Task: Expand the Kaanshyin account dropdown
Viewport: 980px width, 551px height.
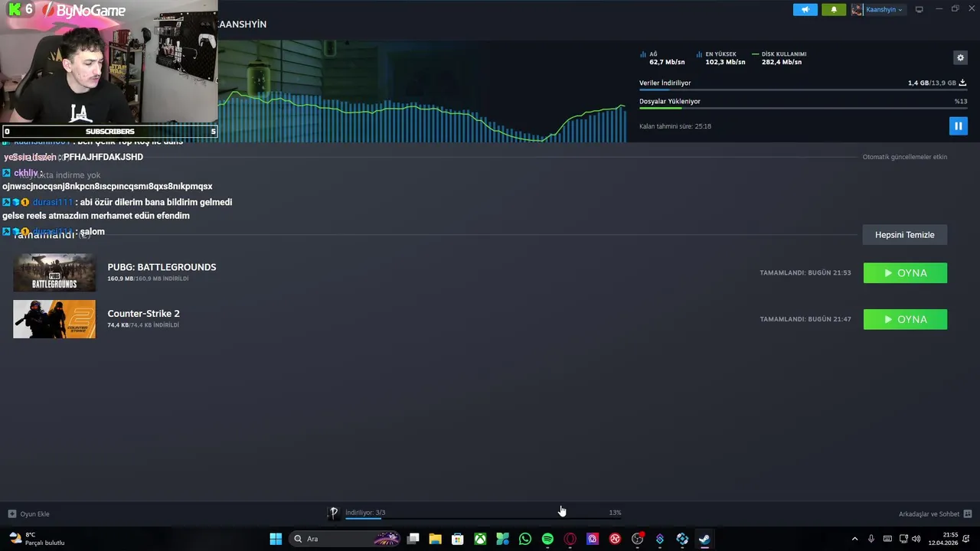Action: [x=884, y=10]
